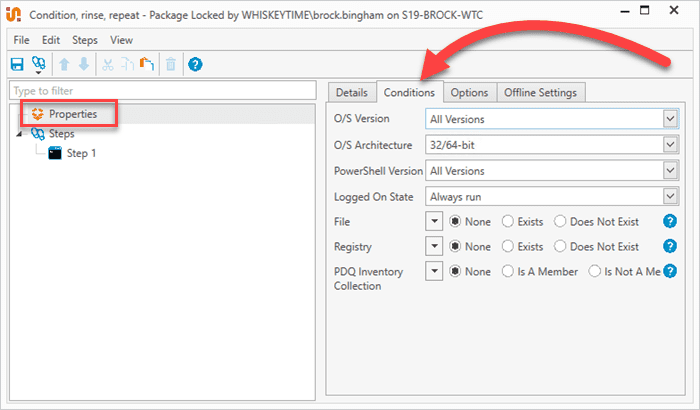The height and width of the screenshot is (410, 700).
Task: Click the Cut scissors toolbar icon
Action: [x=108, y=65]
